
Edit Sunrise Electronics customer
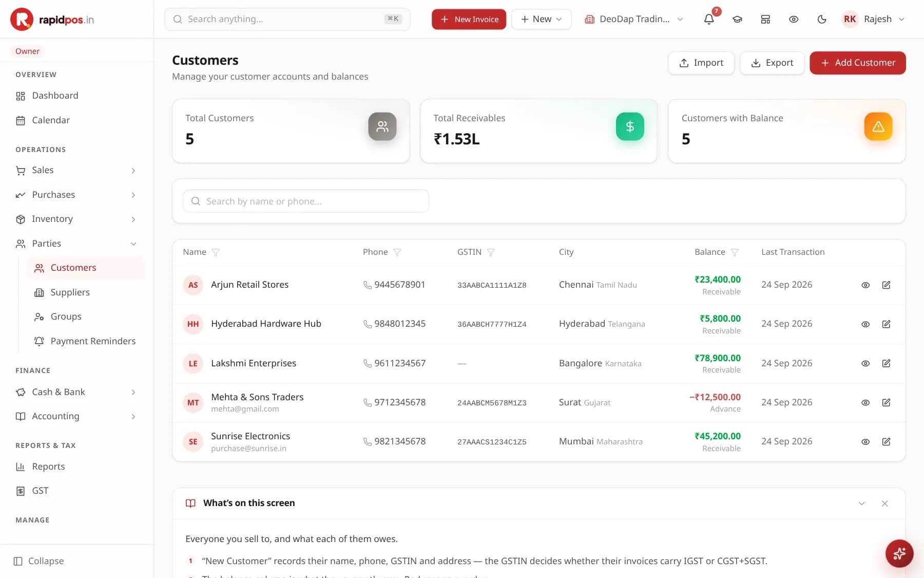point(886,442)
